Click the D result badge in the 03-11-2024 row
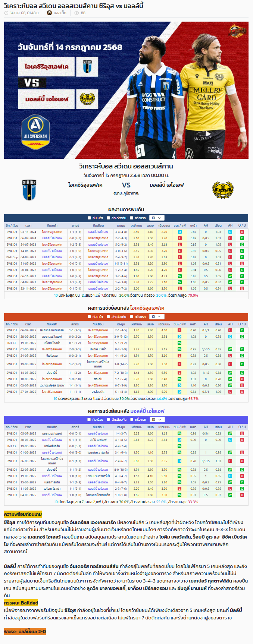Image resolution: width=253 pixels, height=644 pixels. 180,232
